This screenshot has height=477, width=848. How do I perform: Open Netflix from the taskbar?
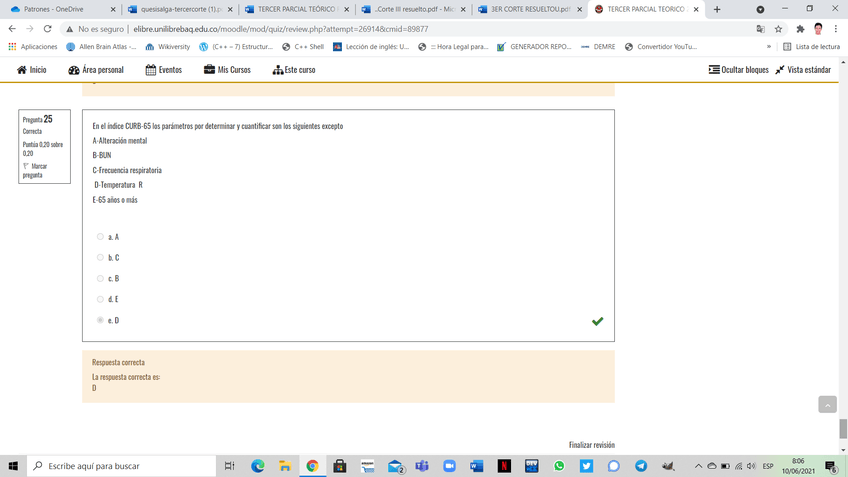tap(504, 466)
